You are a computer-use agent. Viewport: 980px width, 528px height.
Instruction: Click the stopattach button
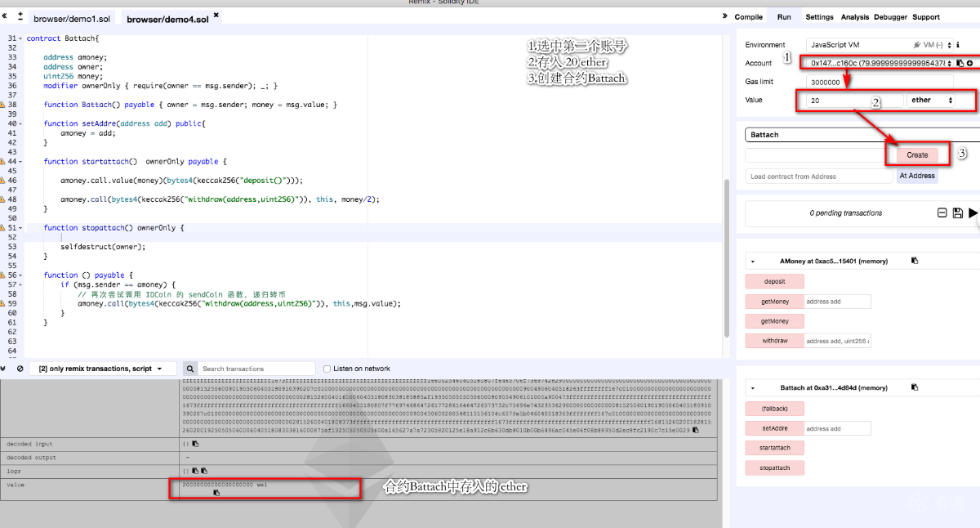point(775,468)
